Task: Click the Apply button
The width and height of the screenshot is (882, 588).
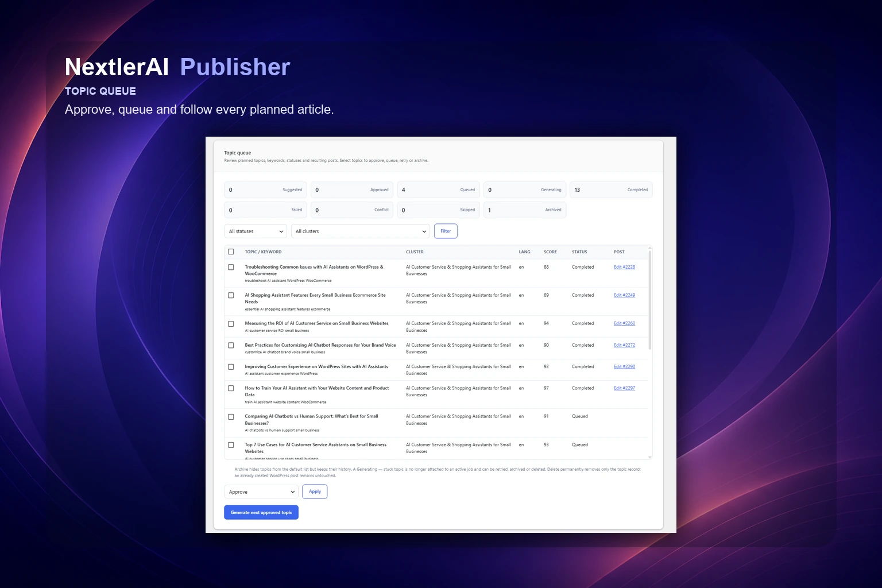Action: coord(315,492)
